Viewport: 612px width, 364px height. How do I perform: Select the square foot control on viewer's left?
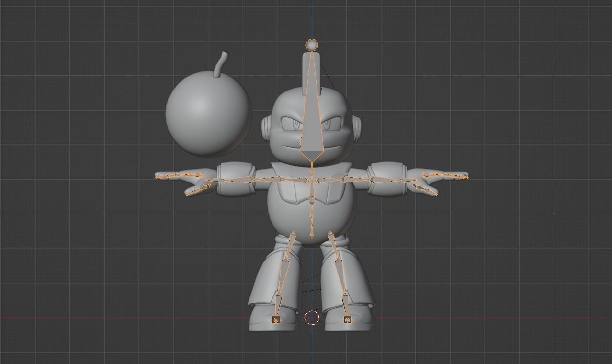point(276,320)
